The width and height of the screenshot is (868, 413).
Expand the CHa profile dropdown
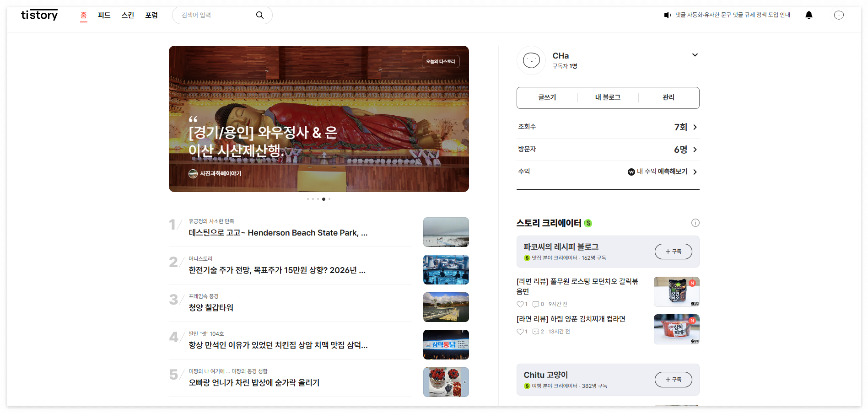click(695, 55)
